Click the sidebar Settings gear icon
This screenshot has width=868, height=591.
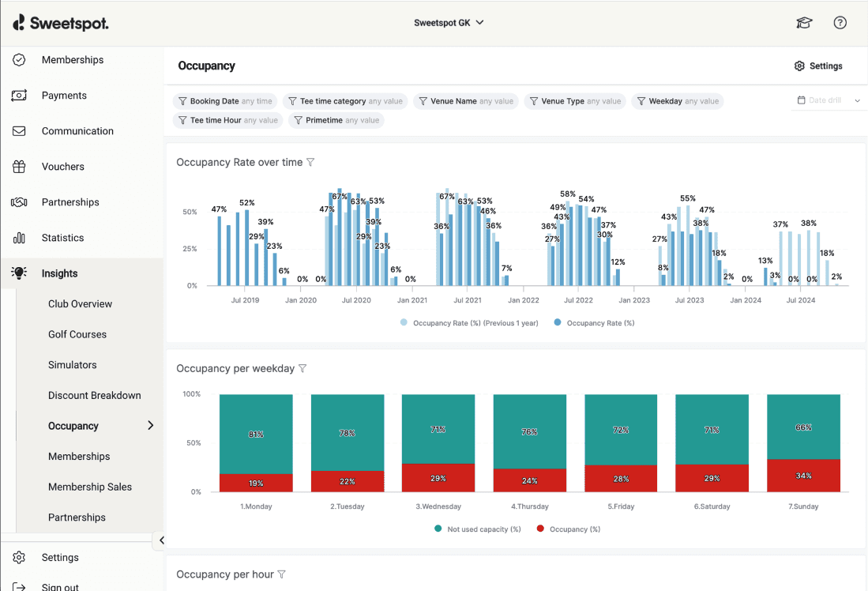coord(19,557)
